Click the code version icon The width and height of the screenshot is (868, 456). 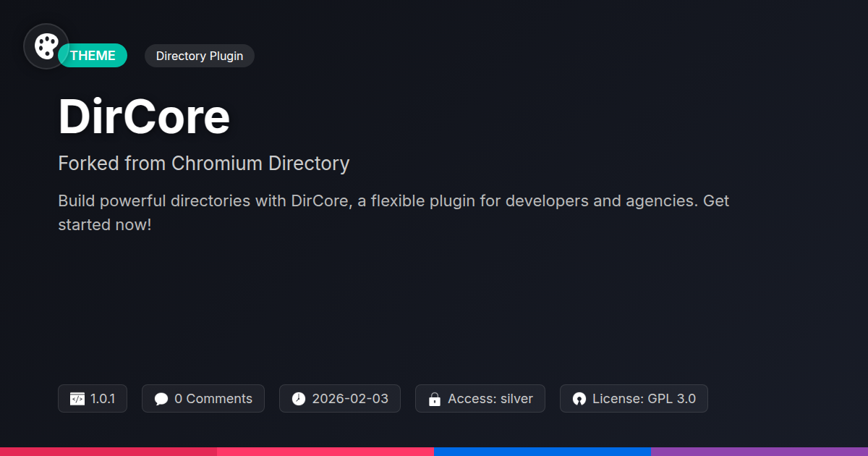click(77, 399)
